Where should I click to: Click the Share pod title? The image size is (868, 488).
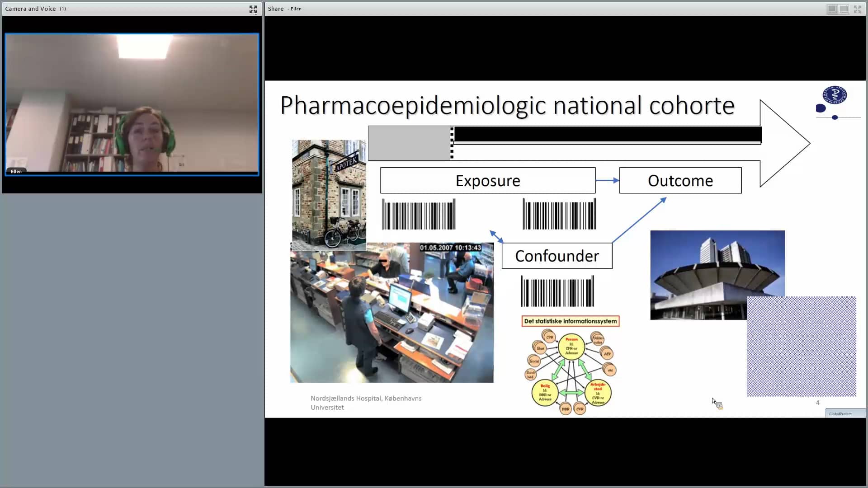coord(275,9)
